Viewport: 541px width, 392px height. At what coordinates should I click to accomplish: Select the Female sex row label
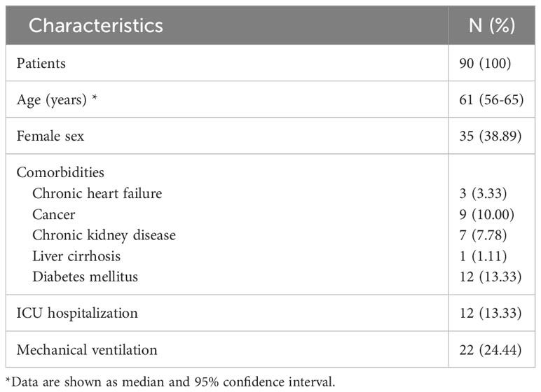tap(50, 136)
